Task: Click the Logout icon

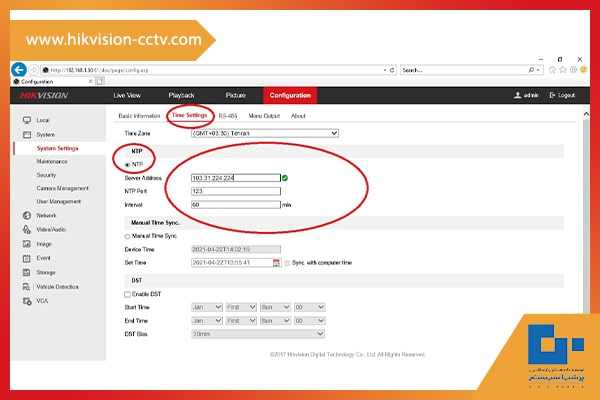Action: click(x=552, y=95)
